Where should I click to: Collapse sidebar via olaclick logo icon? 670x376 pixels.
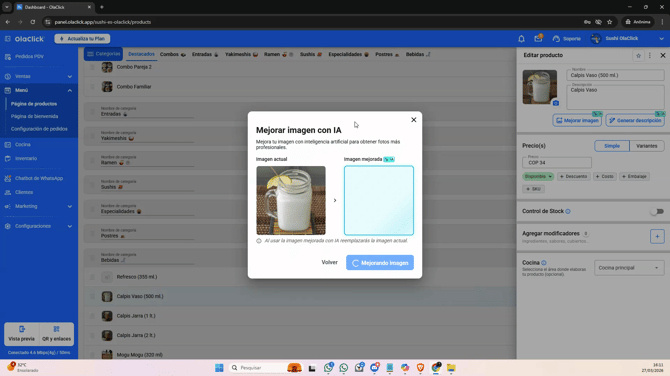click(x=8, y=39)
